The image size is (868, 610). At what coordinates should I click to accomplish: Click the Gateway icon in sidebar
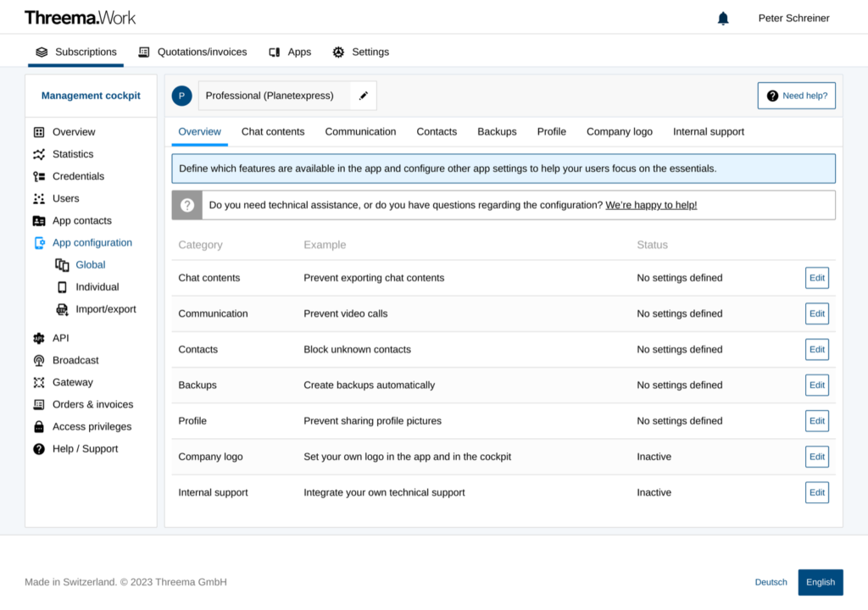click(39, 382)
